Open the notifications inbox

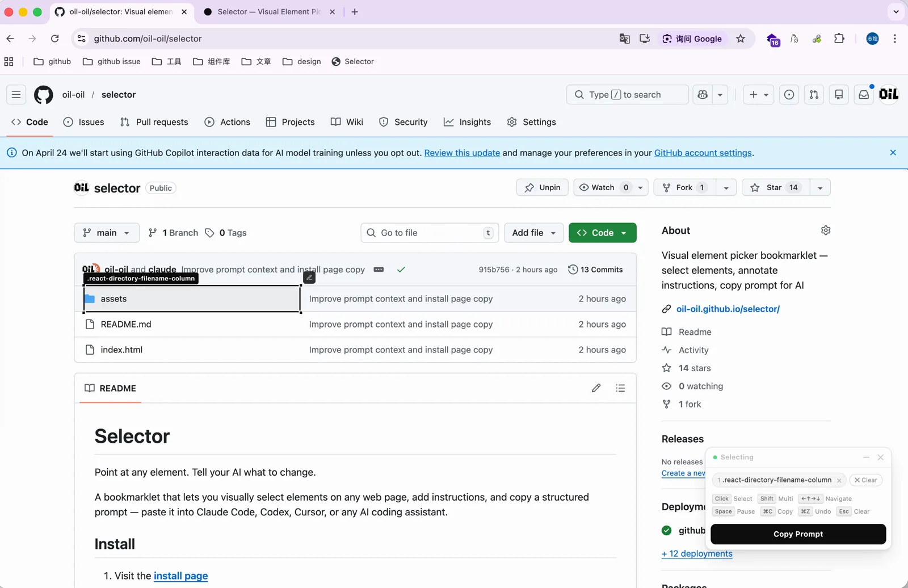(x=864, y=95)
